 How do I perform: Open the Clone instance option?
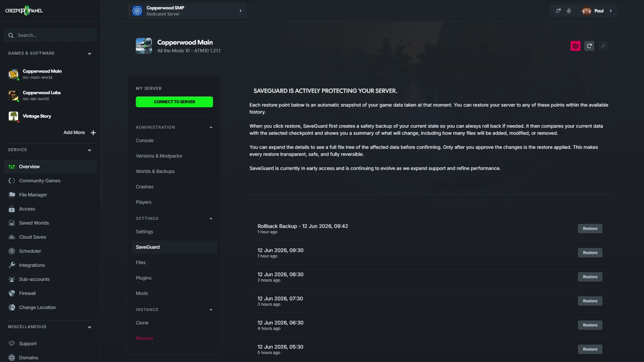[142, 323]
